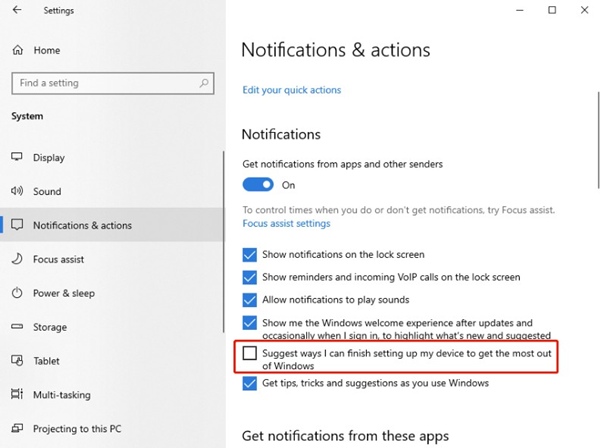
Task: Check Suggest ways I can finish setting up
Action: 249,353
